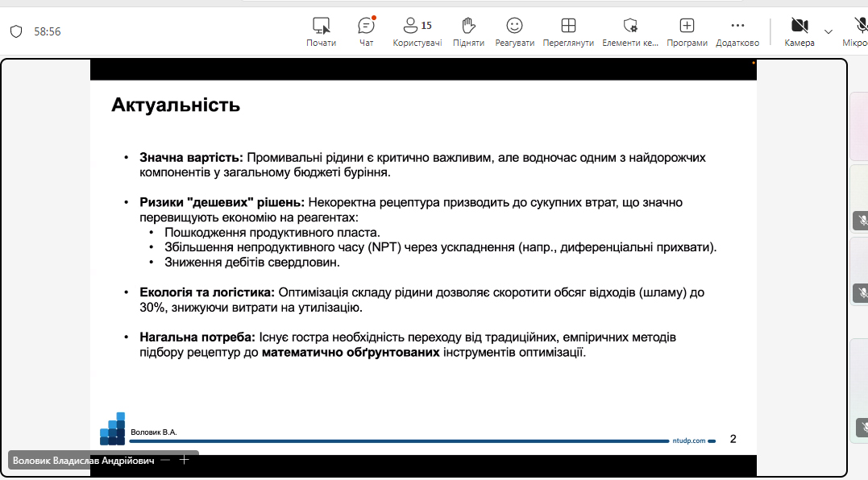Turn on the camera
This screenshot has height=480, width=868.
coord(799,31)
